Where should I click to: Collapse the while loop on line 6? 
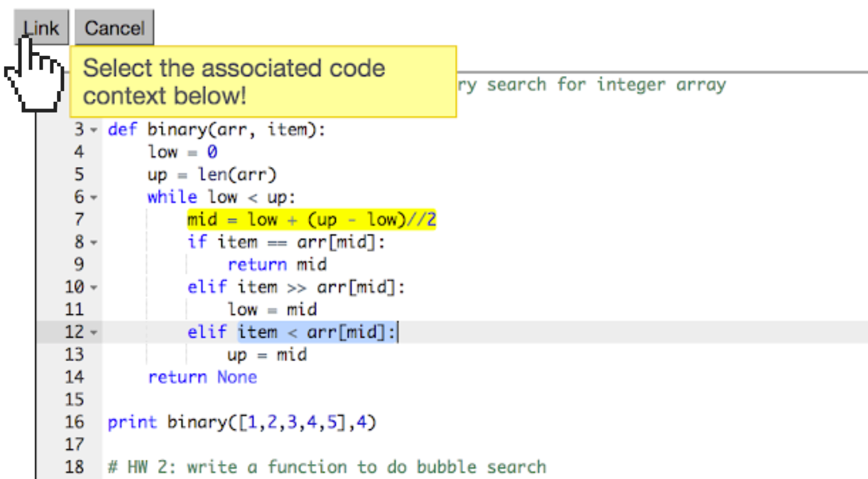[95, 197]
